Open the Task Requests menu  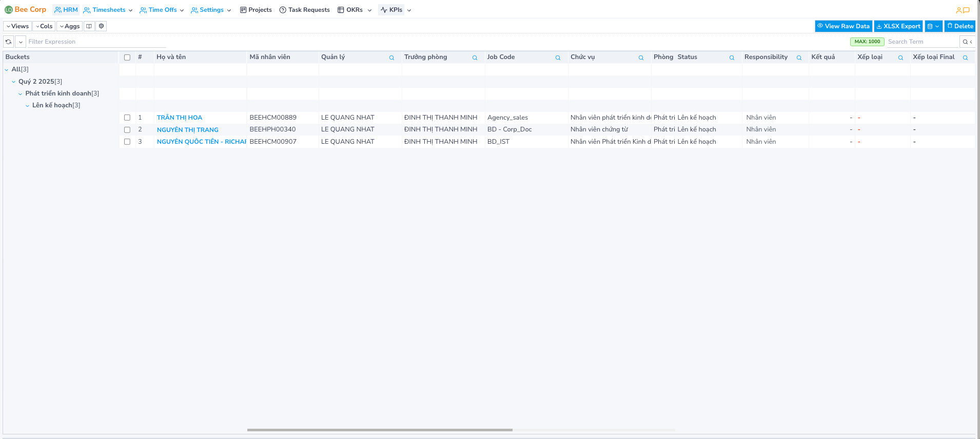pyautogui.click(x=305, y=10)
